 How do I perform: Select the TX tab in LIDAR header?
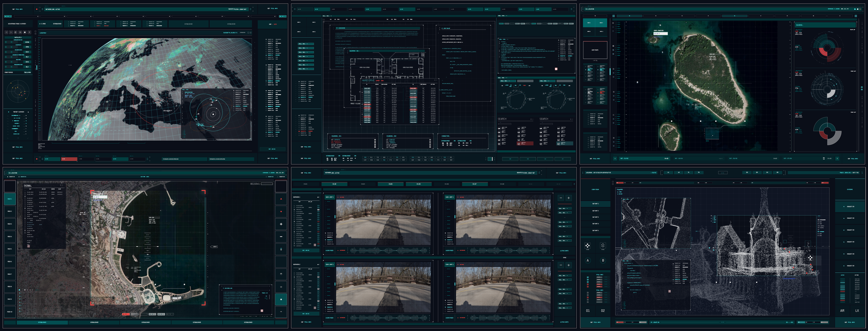689,172
